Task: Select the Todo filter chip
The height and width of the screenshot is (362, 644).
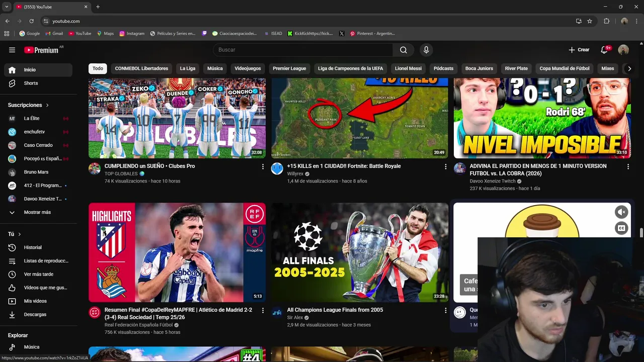Action: point(98,68)
